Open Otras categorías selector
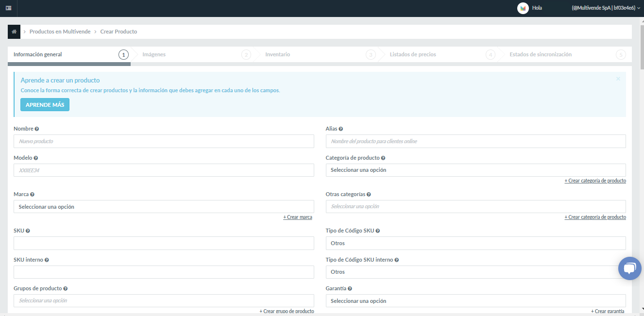644x316 pixels. [475, 206]
